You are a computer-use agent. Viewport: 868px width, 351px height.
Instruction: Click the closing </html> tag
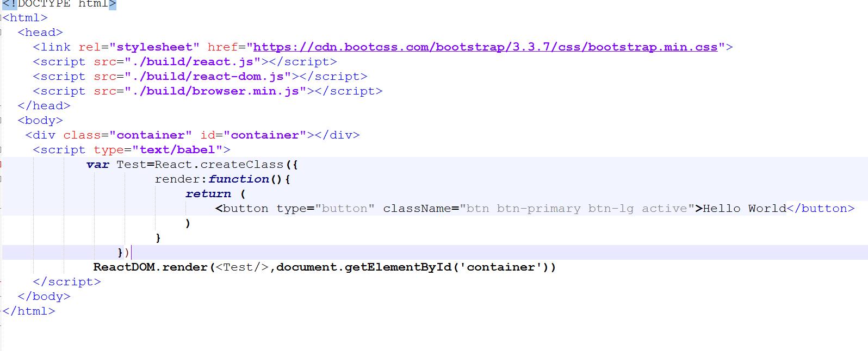tap(29, 311)
